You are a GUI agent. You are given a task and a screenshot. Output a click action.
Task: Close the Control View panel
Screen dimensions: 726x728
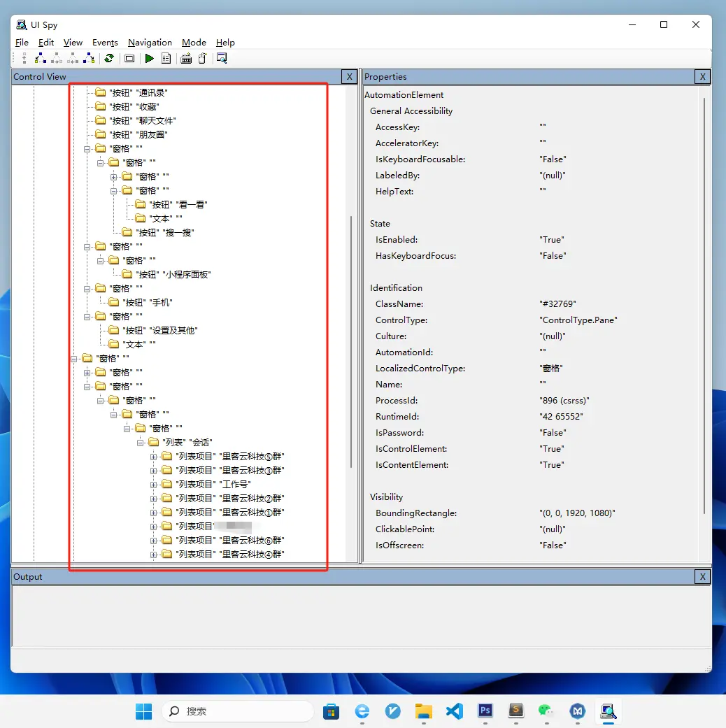[x=350, y=77]
